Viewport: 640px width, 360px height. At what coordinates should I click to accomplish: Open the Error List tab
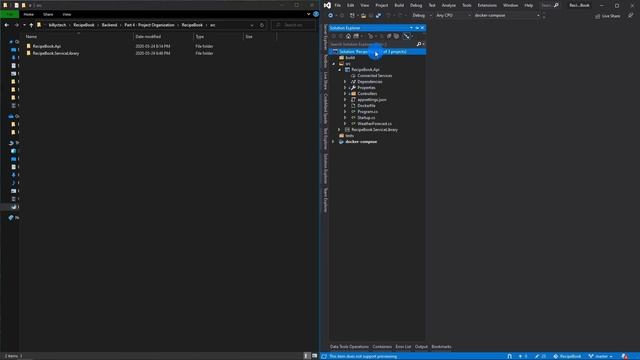tap(403, 347)
